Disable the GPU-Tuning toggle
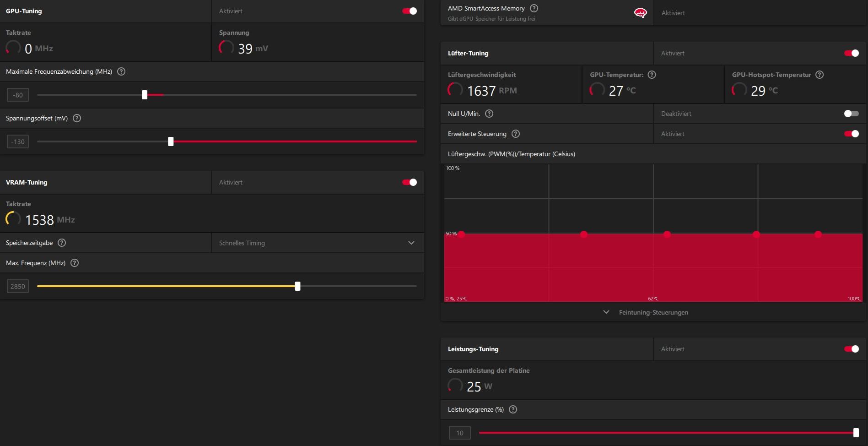The width and height of the screenshot is (868, 446). [410, 11]
